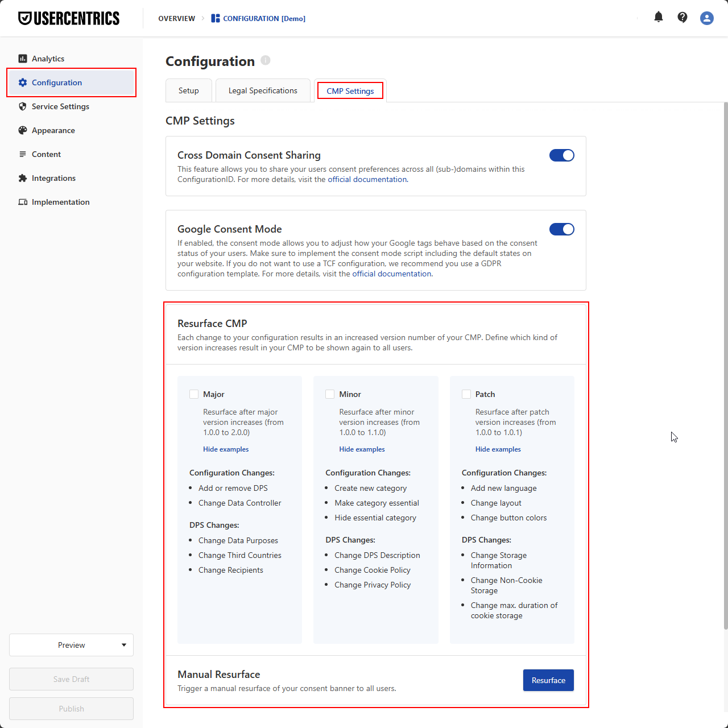Open Content in the sidebar

(x=72, y=154)
